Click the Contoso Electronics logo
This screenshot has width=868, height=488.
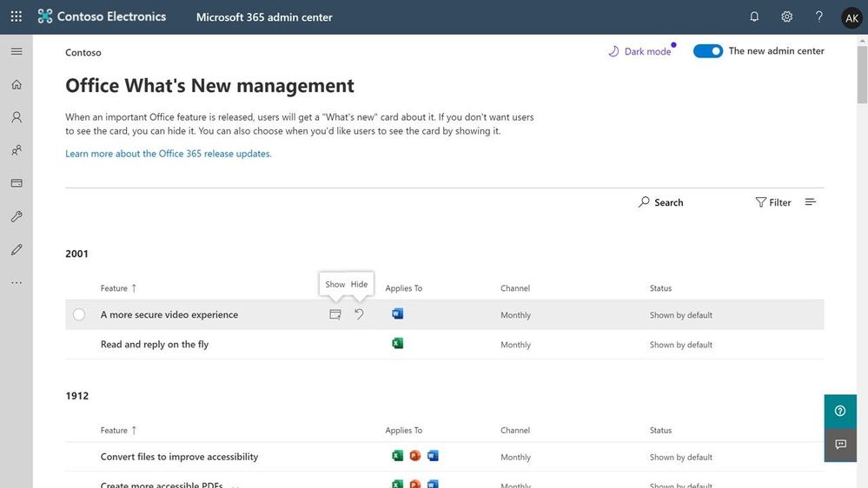tap(102, 16)
